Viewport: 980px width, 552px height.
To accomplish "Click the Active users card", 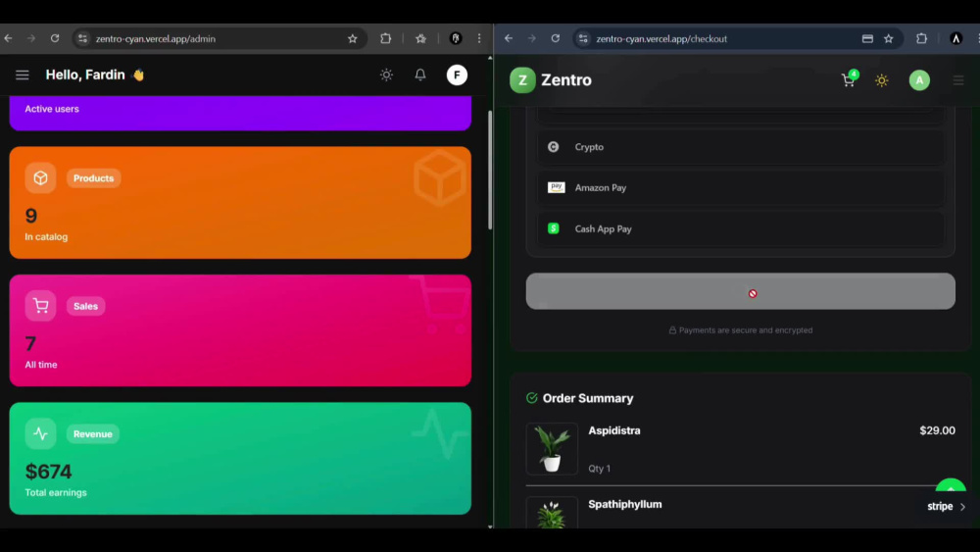I will click(240, 113).
